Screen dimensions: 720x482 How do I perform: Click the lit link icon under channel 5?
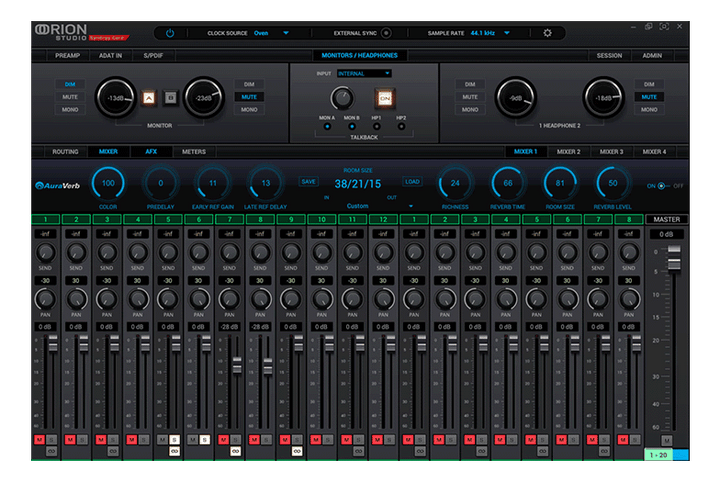(174, 452)
